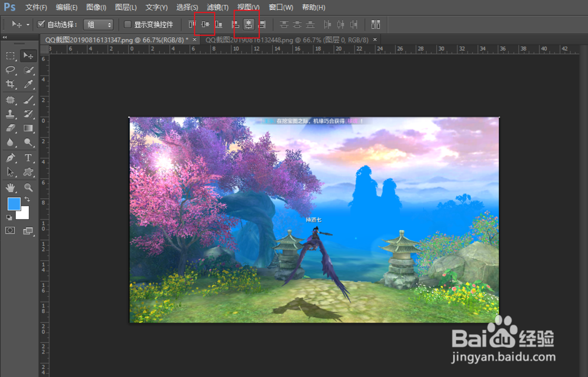Reset to default foreground and background colors
This screenshot has height=377, width=588.
coord(9,217)
